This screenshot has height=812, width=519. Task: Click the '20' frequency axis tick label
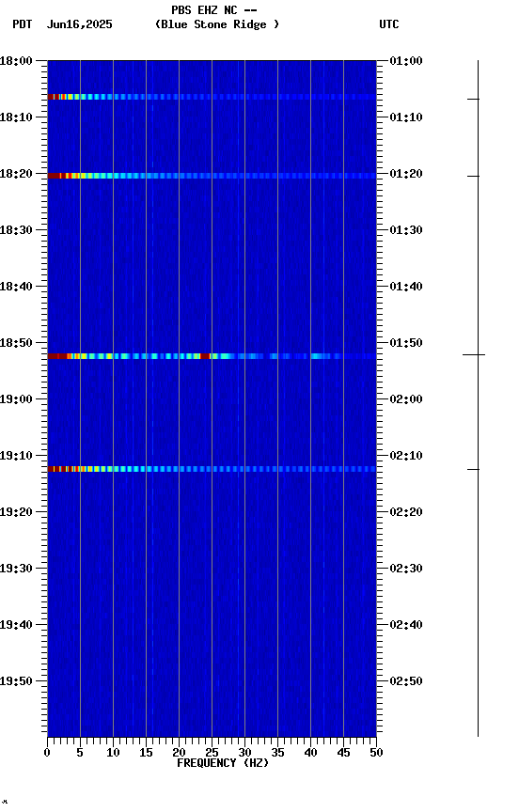point(179,753)
